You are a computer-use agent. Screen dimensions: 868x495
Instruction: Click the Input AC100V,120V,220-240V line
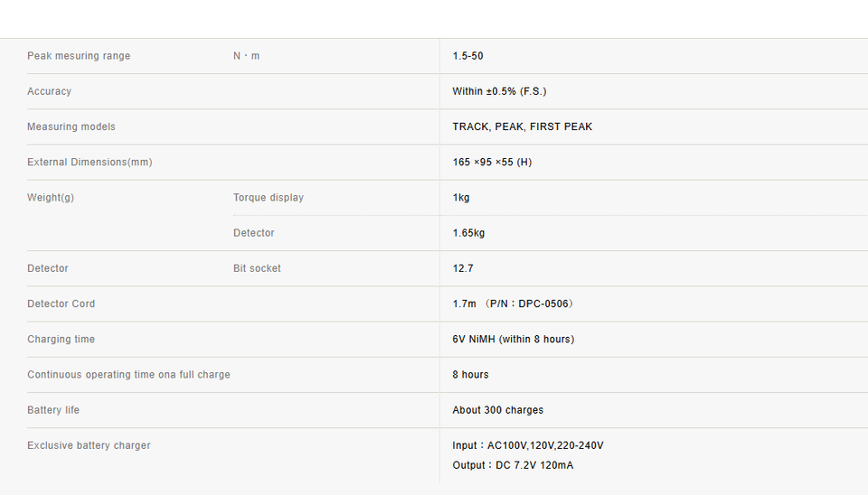pos(527,445)
